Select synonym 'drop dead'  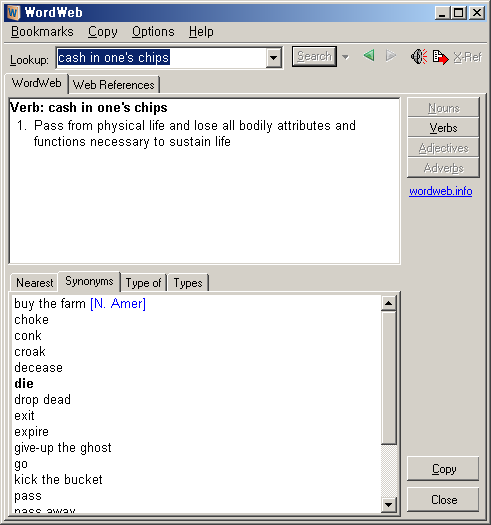tap(43, 400)
